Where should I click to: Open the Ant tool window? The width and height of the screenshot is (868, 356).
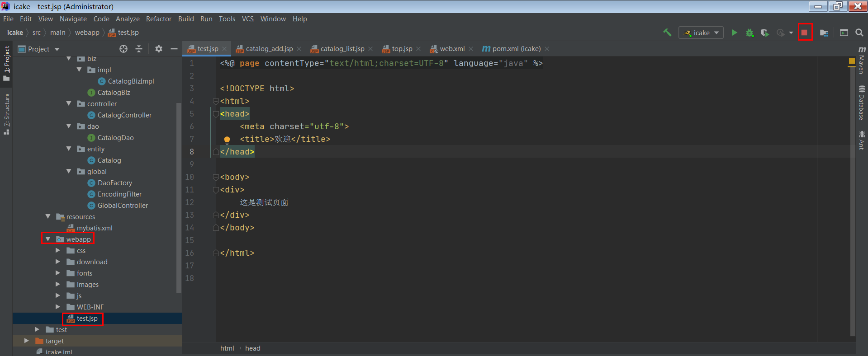click(862, 140)
